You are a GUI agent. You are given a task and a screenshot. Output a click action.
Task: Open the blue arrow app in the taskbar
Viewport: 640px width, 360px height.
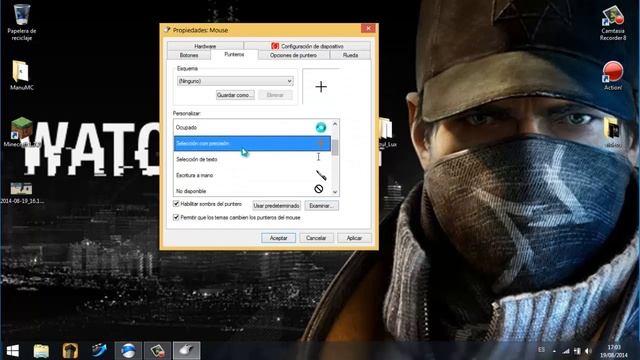pos(99,351)
